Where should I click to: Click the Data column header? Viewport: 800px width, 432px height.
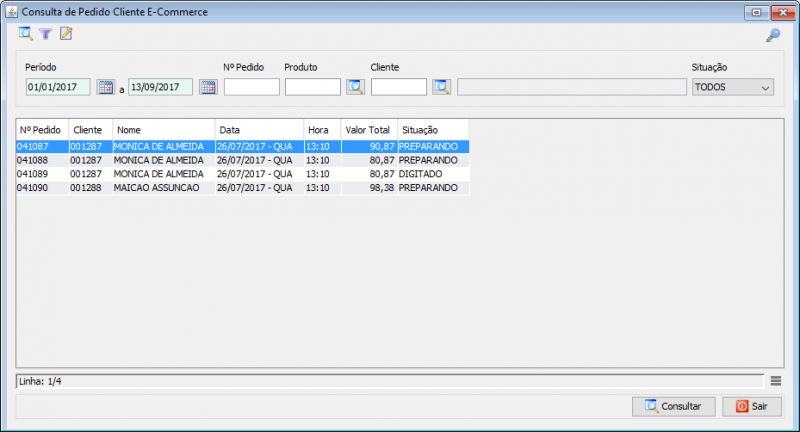click(258, 130)
